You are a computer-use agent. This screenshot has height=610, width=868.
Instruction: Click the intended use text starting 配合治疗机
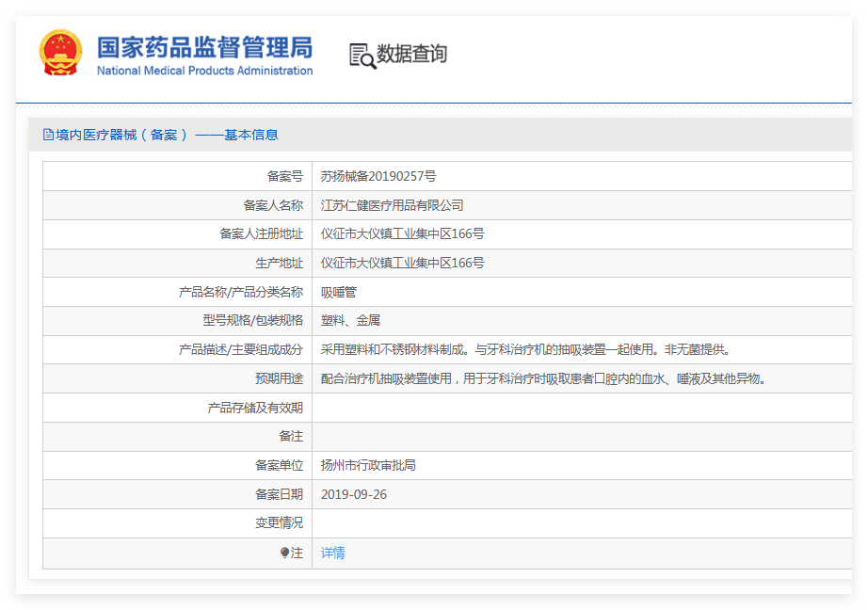tap(543, 378)
